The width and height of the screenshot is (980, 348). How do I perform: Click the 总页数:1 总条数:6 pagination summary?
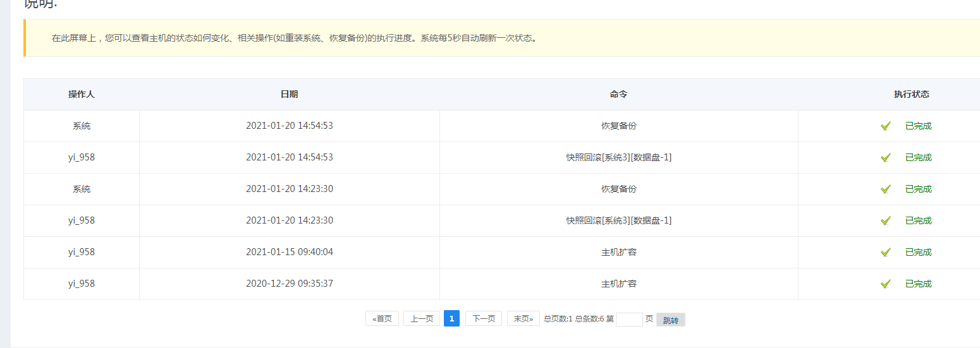tap(573, 319)
